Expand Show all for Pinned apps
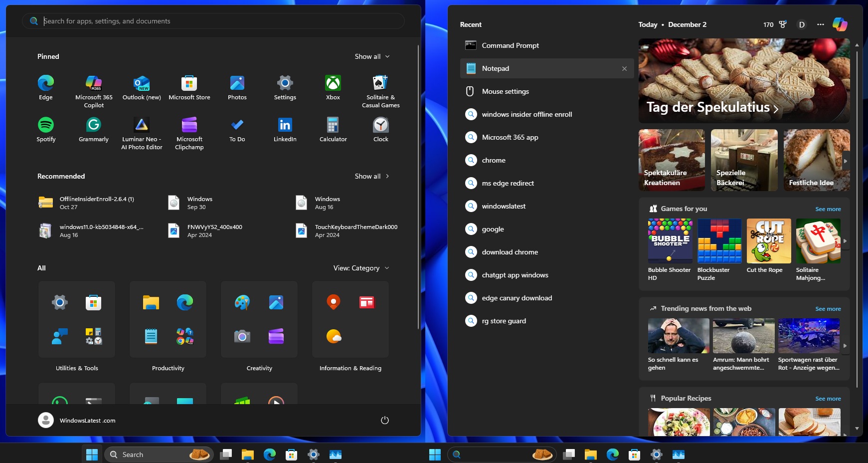 pos(371,56)
